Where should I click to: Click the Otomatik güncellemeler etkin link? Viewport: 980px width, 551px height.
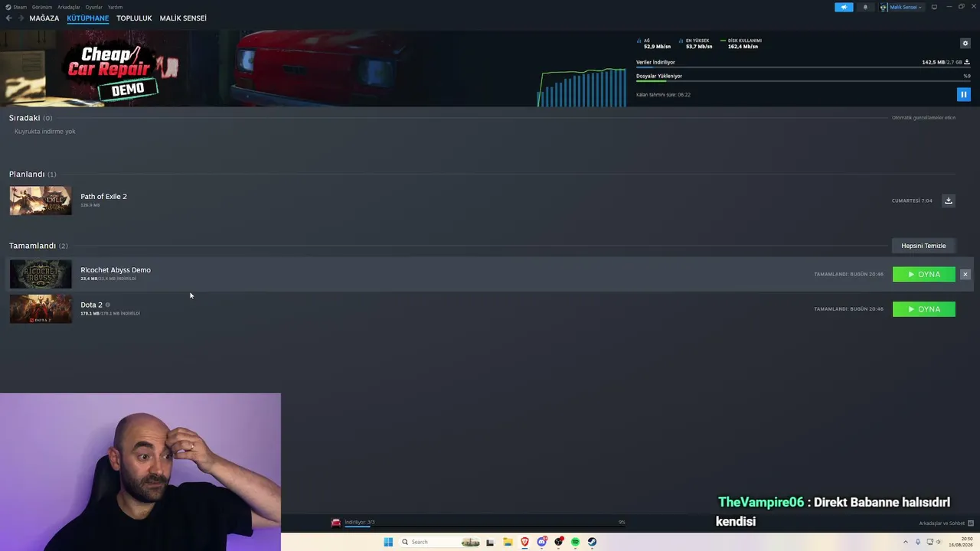pos(923,118)
